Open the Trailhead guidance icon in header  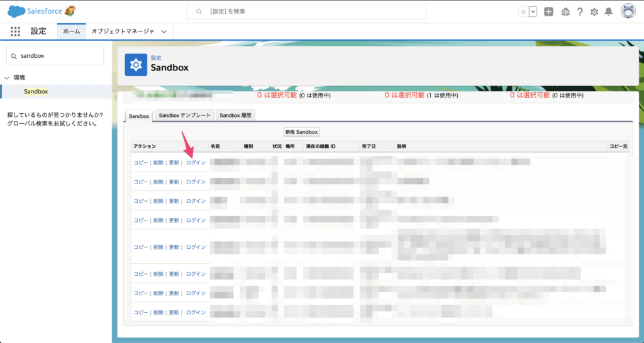(565, 12)
